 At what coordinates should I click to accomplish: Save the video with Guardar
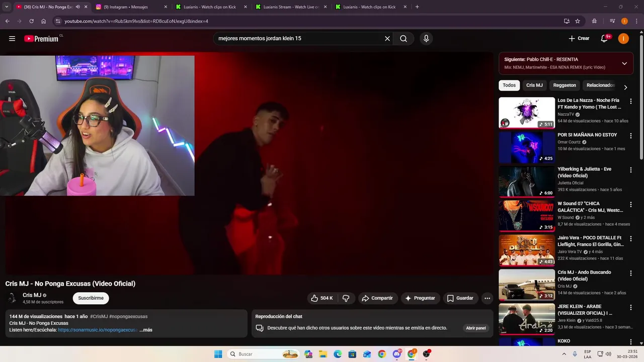point(460,298)
